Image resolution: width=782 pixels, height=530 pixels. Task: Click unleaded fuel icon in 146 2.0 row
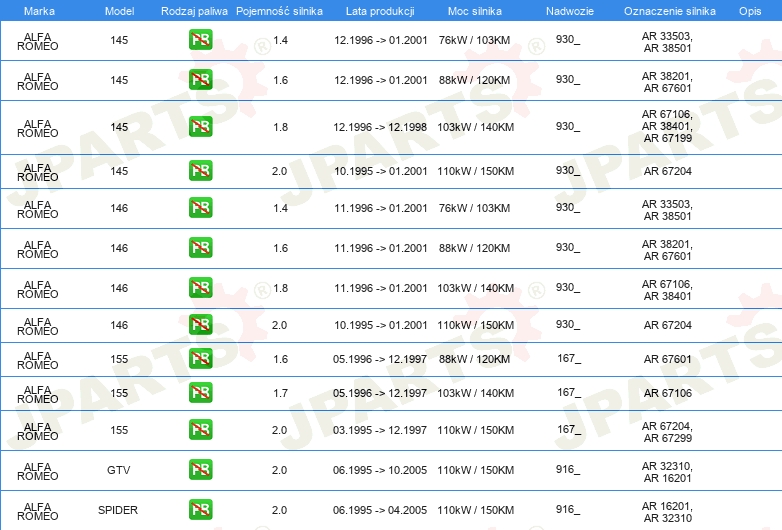200,325
